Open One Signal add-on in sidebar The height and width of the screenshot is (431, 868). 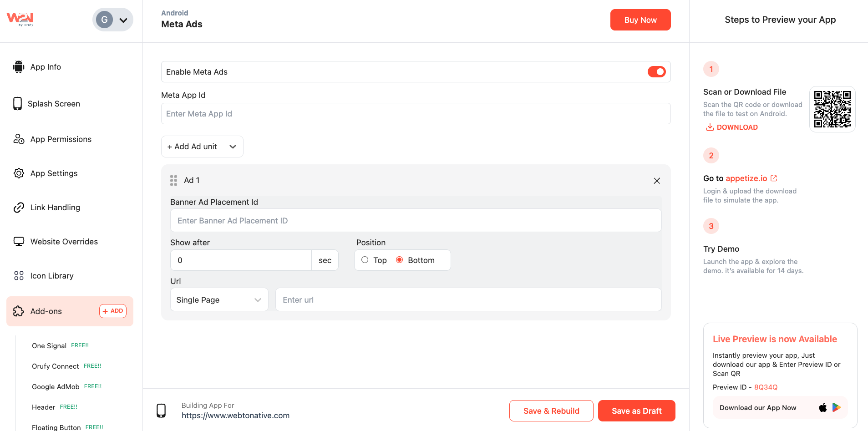point(49,346)
